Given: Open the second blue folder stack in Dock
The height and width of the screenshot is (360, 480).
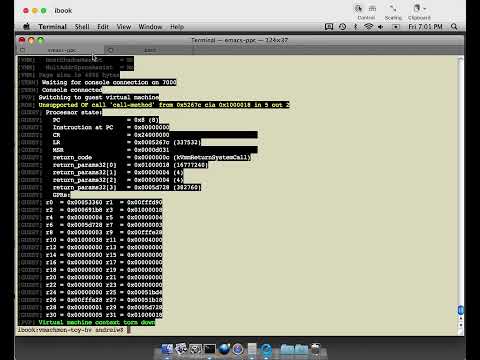Looking at the screenshot, I should pos(301,349).
